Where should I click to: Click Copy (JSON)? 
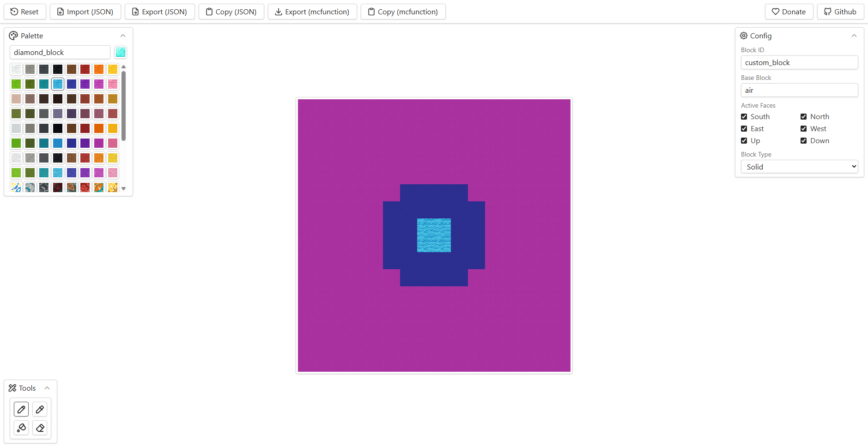(231, 12)
